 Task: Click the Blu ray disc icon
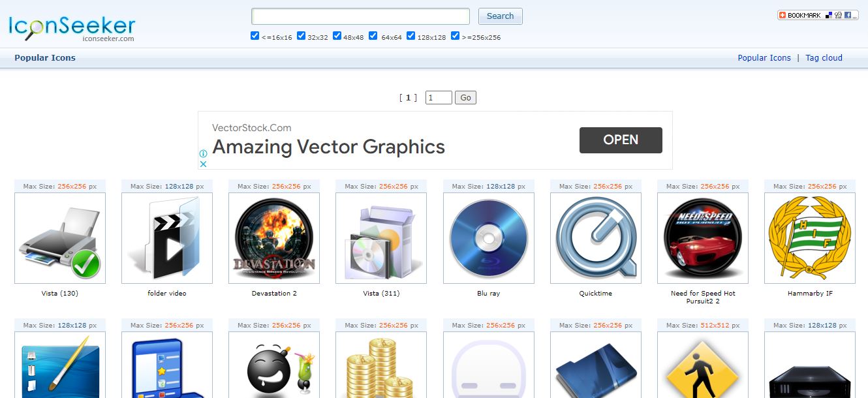488,237
